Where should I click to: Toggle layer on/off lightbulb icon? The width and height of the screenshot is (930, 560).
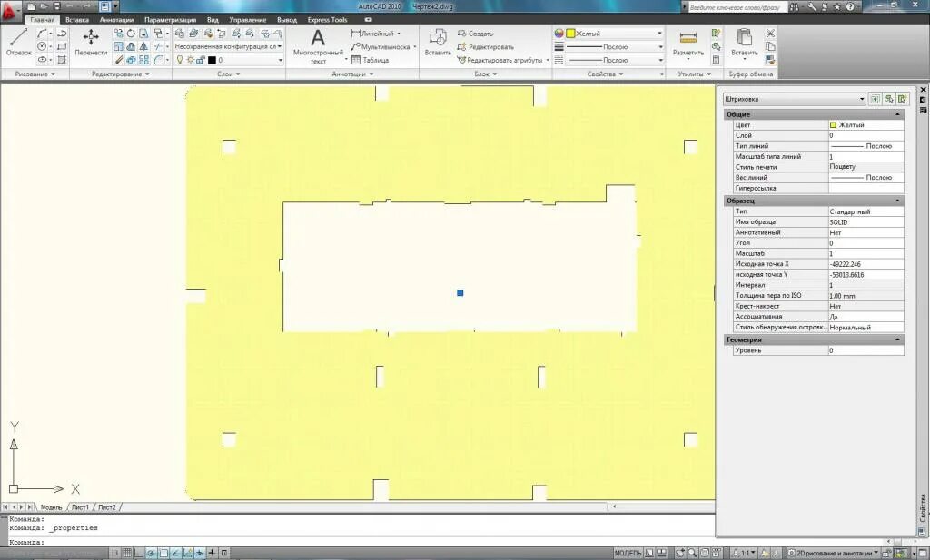pyautogui.click(x=181, y=60)
